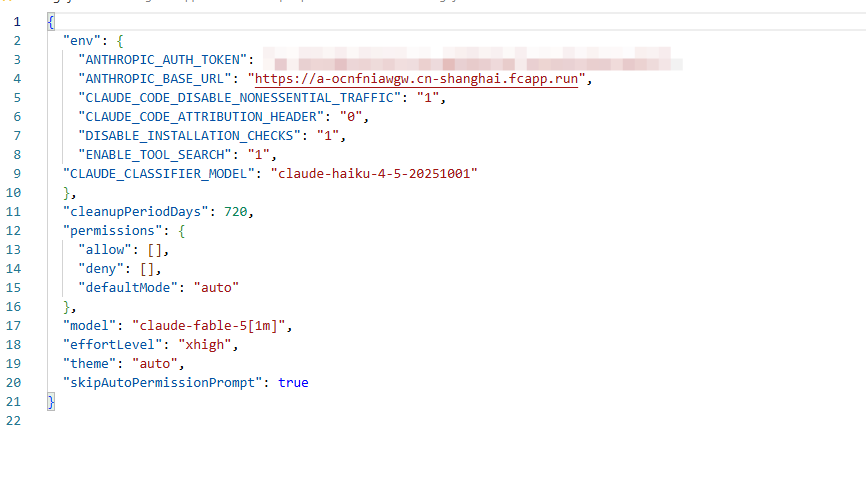Click the "theme" key

click(89, 364)
